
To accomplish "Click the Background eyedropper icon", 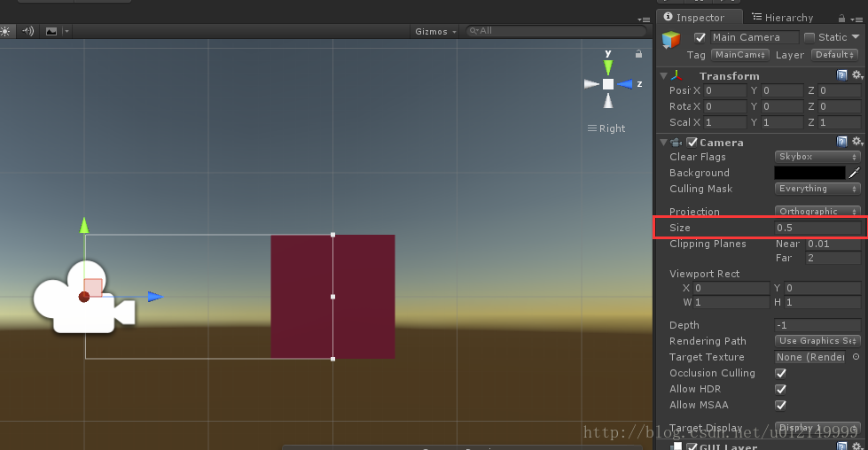I will click(855, 173).
